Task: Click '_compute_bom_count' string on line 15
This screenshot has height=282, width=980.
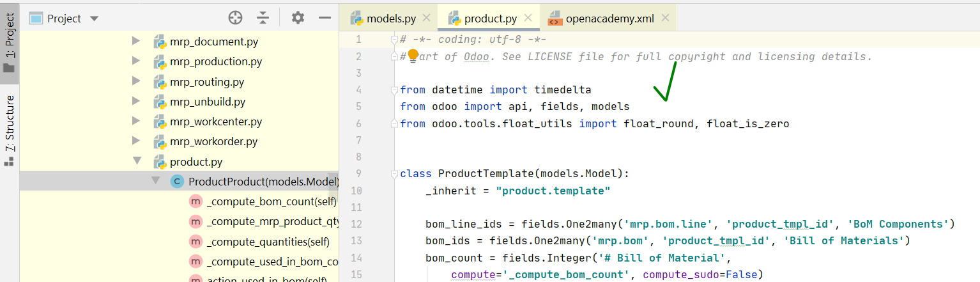Action: tap(569, 274)
